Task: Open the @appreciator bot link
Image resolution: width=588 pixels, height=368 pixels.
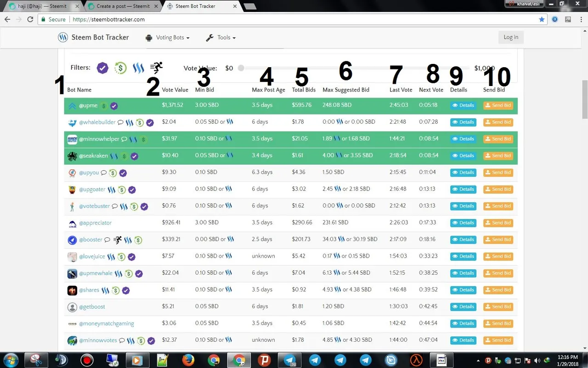Action: [95, 223]
